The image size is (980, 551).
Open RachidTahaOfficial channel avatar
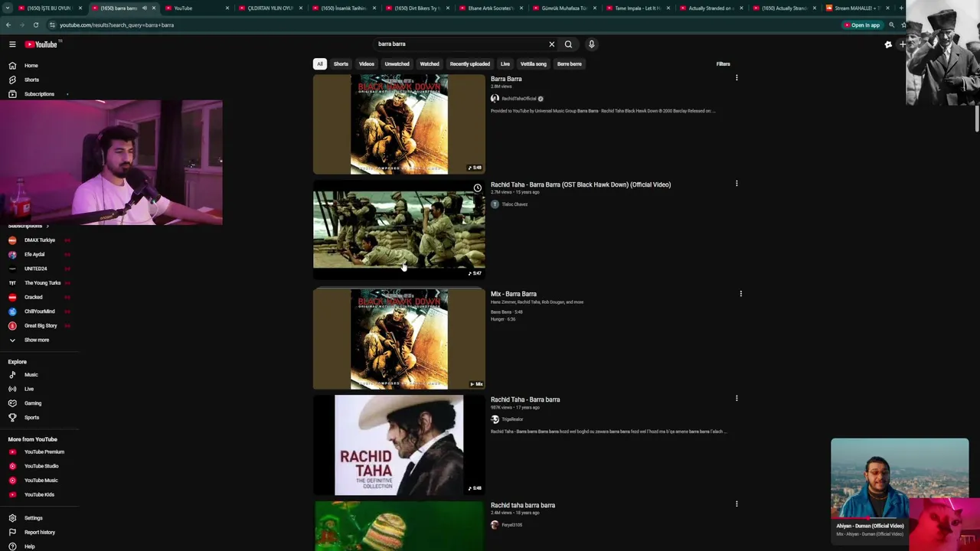click(495, 99)
